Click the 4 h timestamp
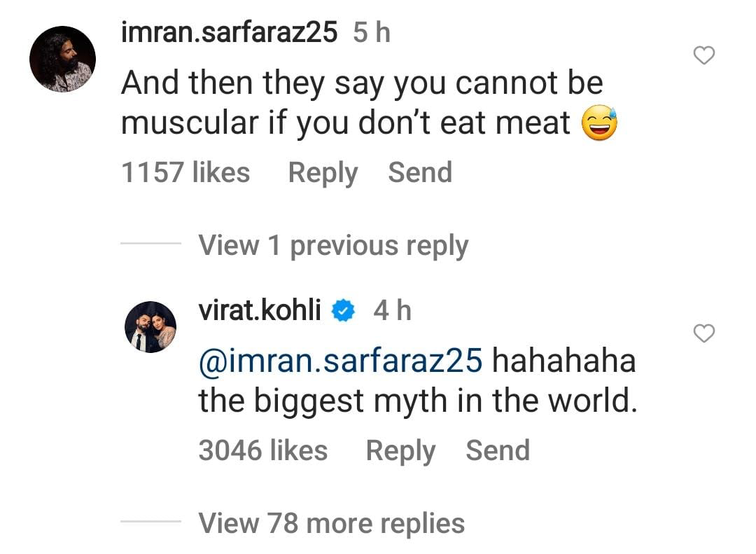The height and width of the screenshot is (554, 756). [x=392, y=310]
